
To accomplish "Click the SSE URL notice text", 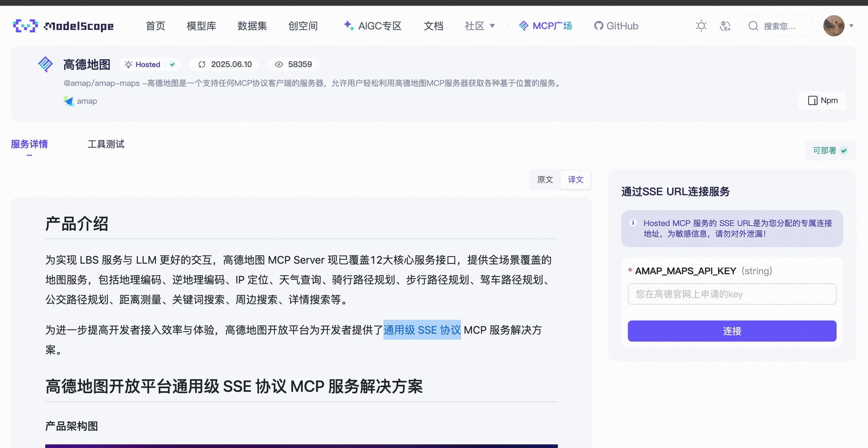I will click(x=738, y=228).
